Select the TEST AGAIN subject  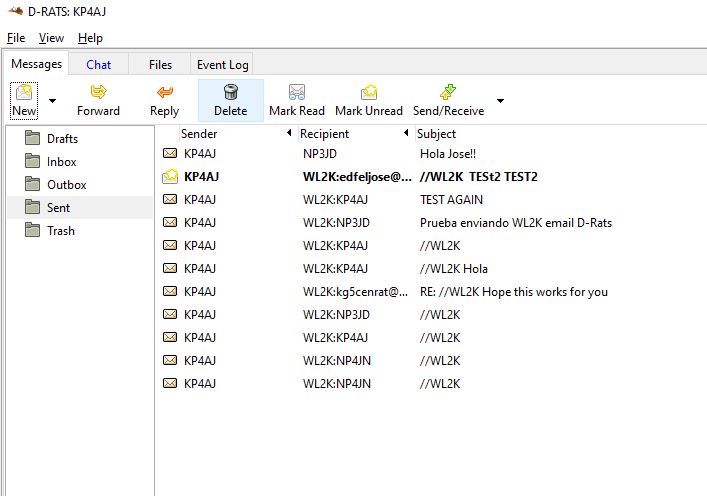click(x=451, y=200)
